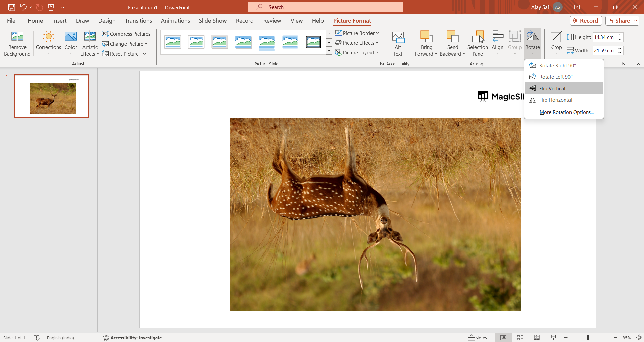Screen dimensions: 644x342
Task: Click the Undo icon
Action: pos(23,7)
